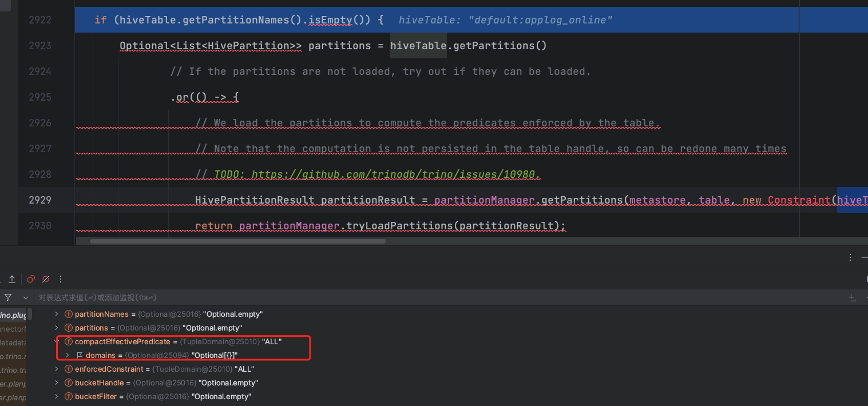
Task: Click the editor horizontal scrollbar thumb
Action: 238,241
